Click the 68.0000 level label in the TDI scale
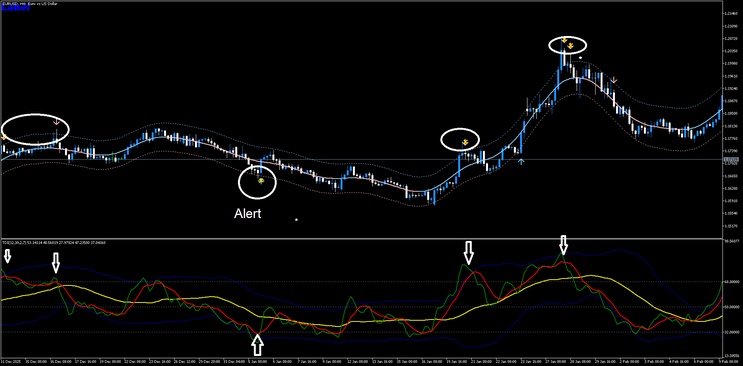 pyautogui.click(x=733, y=282)
